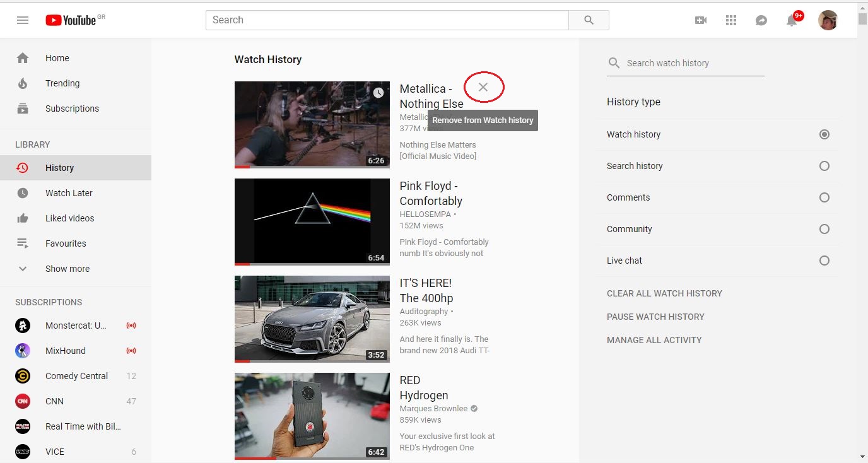Click watch later icon on Metallica thumbnail

pos(378,93)
